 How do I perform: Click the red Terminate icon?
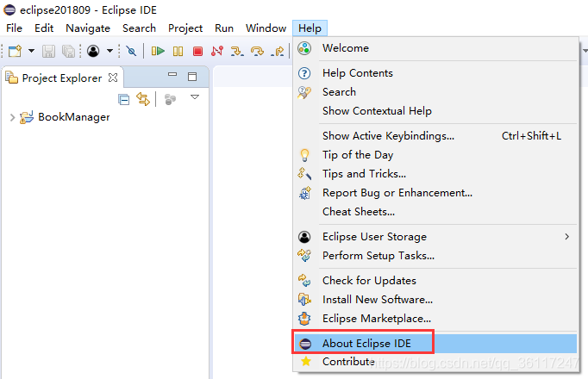197,51
